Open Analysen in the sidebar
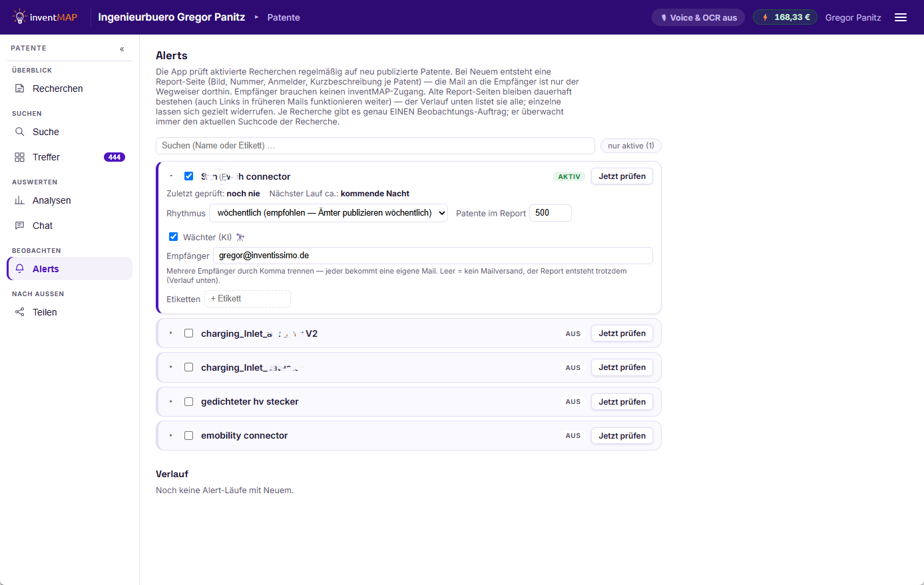 (70, 200)
